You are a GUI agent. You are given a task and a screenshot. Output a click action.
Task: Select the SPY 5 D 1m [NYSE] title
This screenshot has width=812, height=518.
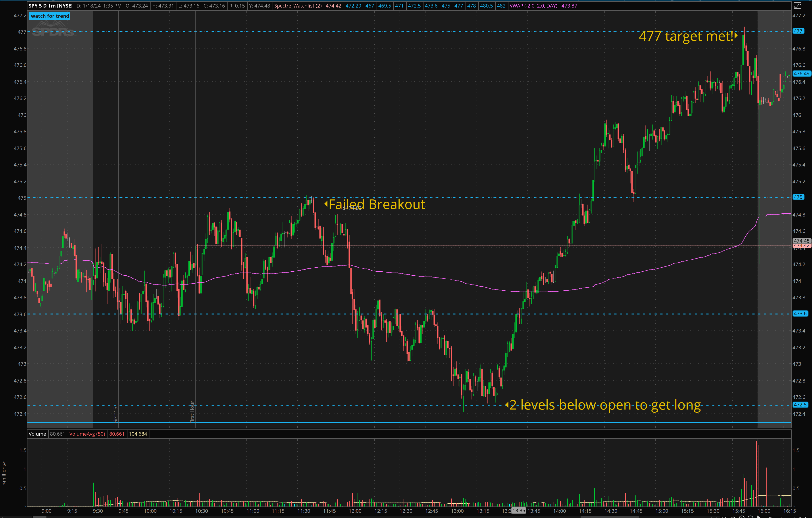(51, 6)
